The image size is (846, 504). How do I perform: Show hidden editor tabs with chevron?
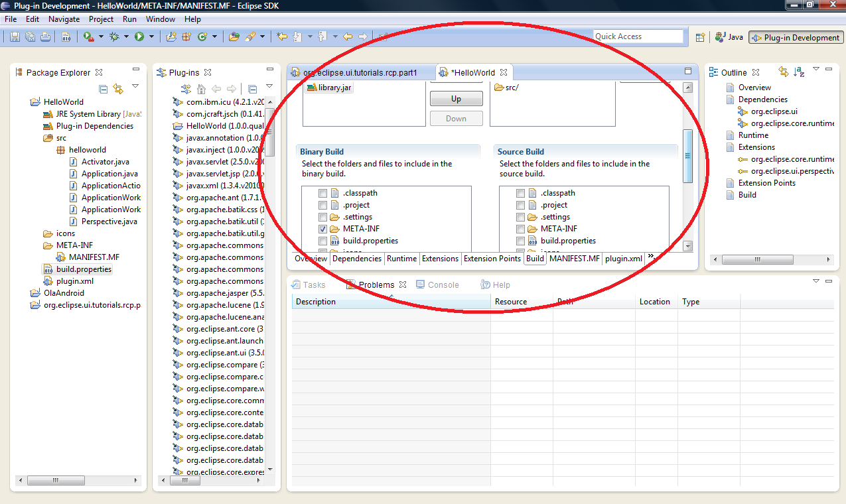coord(652,257)
